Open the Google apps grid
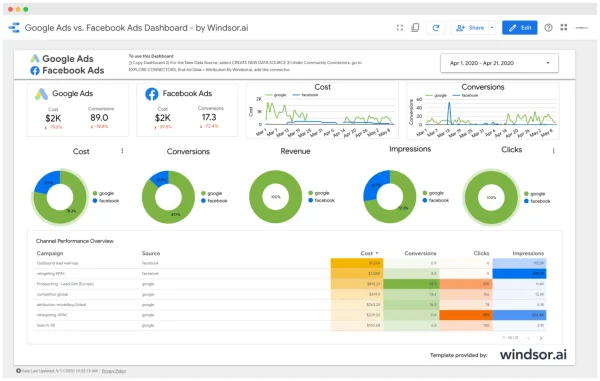This screenshot has width=600, height=381. point(564,28)
